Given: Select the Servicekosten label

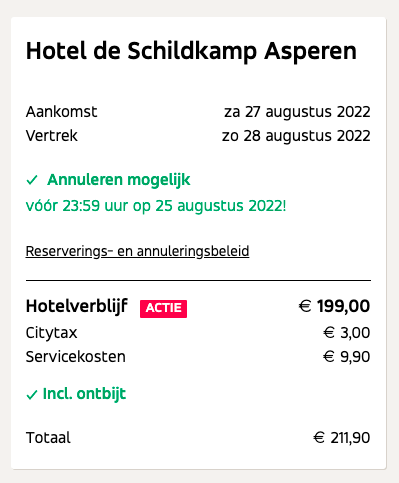Looking at the screenshot, I should pos(76,357).
